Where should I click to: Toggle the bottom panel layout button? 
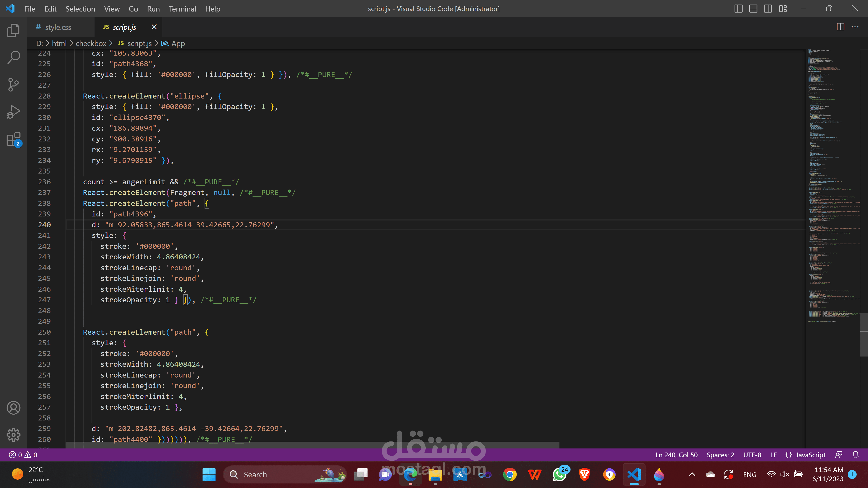[753, 9]
